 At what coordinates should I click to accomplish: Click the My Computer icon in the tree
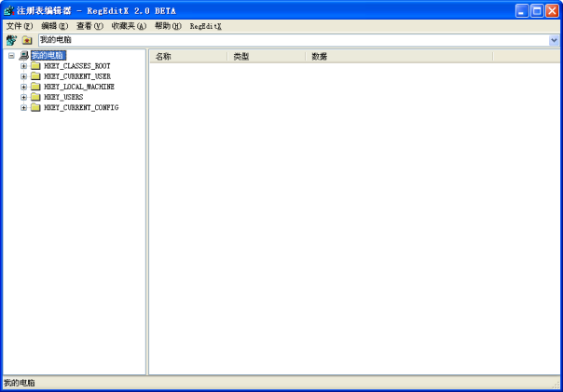pyautogui.click(x=23, y=56)
